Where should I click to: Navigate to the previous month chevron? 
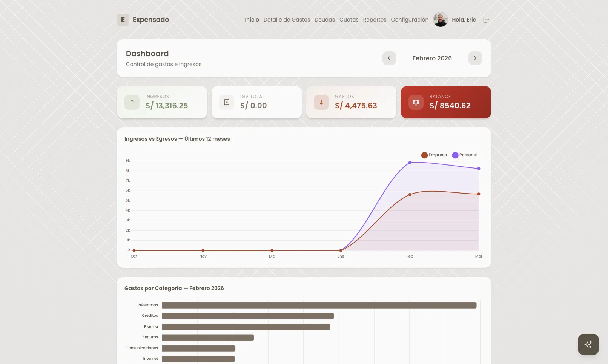click(x=389, y=58)
